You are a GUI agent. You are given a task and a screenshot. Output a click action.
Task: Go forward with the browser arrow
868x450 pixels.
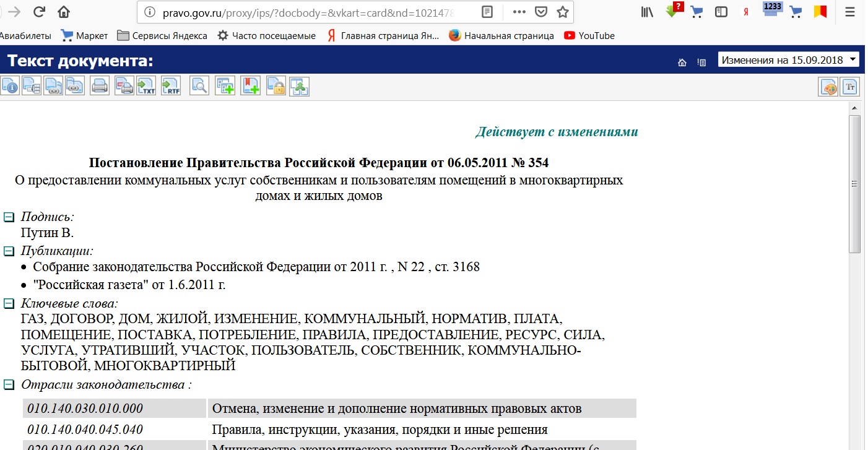[14, 12]
